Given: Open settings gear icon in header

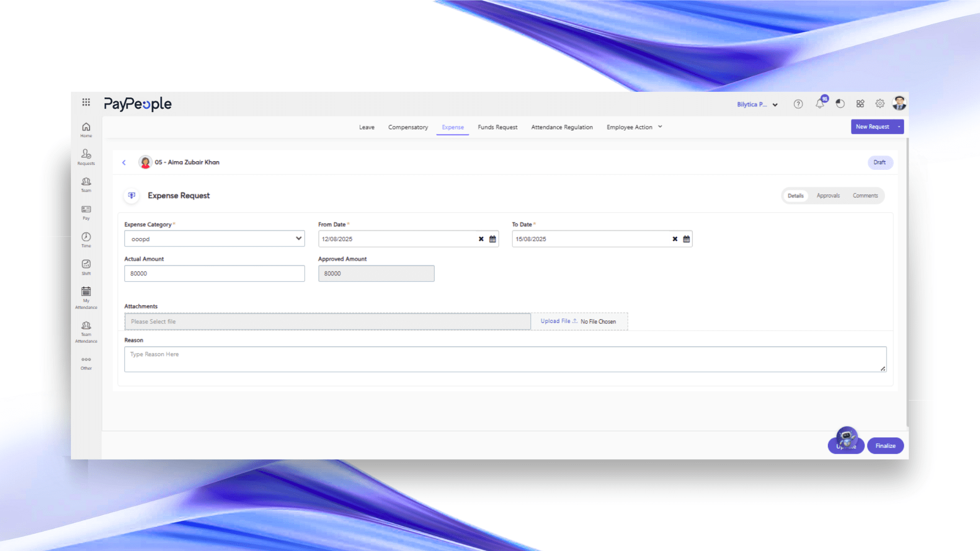Looking at the screenshot, I should point(880,104).
